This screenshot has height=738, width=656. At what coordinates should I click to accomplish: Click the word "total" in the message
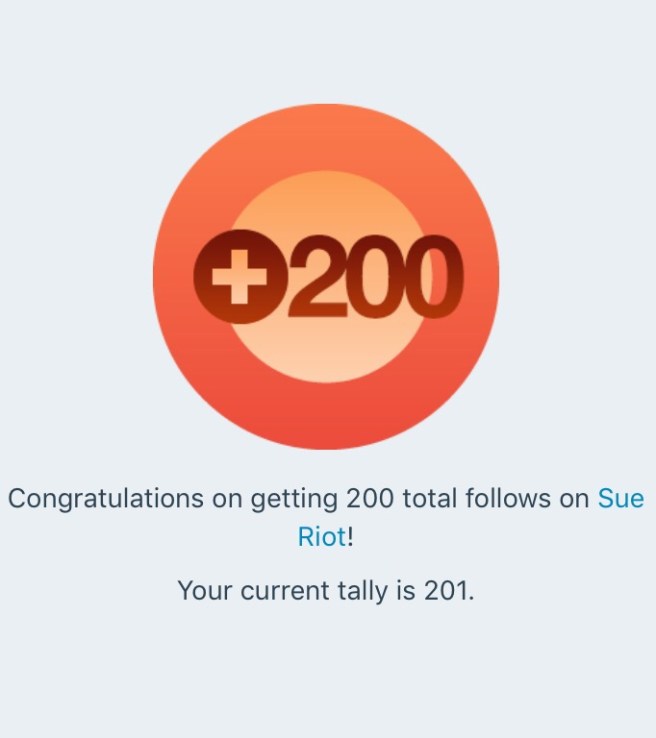[433, 498]
